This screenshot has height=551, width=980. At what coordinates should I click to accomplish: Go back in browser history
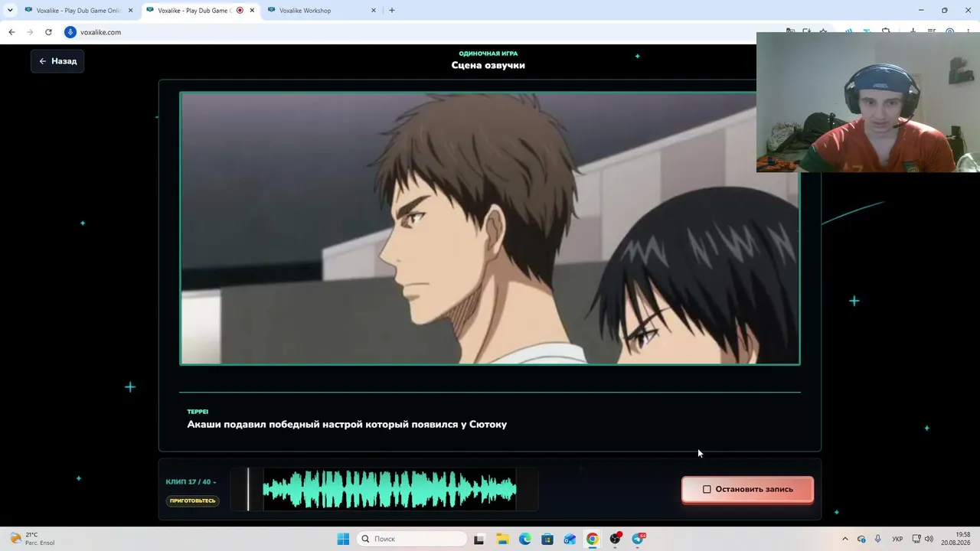pyautogui.click(x=11, y=32)
